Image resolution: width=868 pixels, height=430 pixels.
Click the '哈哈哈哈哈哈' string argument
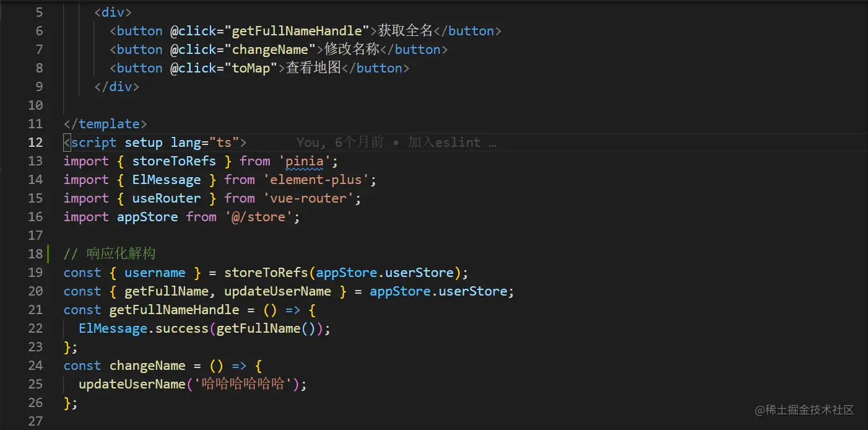243,384
